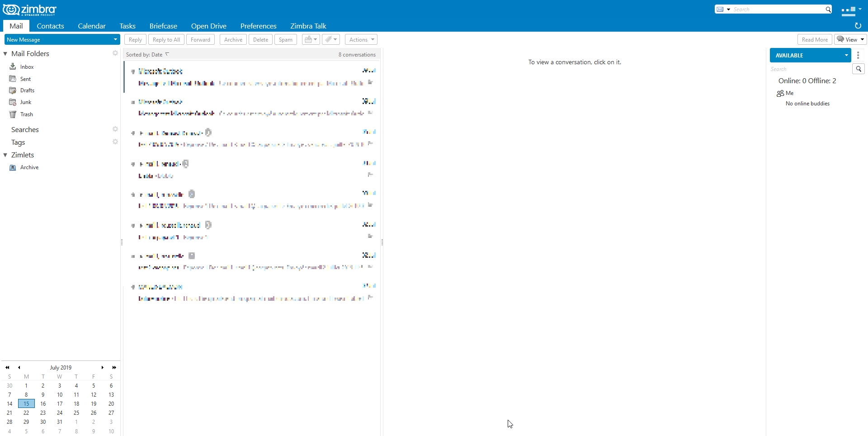Viewport: 868px width, 436px height.
Task: Expand the first conversation in the list
Action: 133,71
